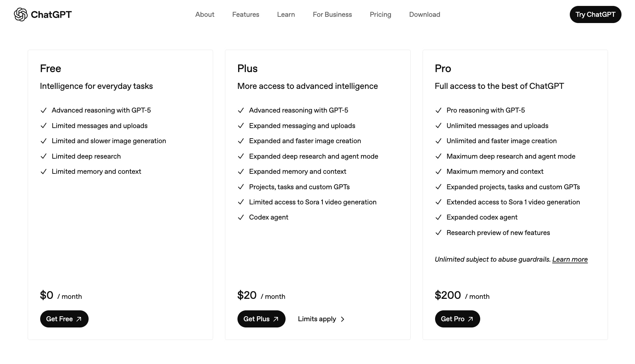This screenshot has width=635, height=364.
Task: Navigate to the Download page
Action: [x=425, y=14]
